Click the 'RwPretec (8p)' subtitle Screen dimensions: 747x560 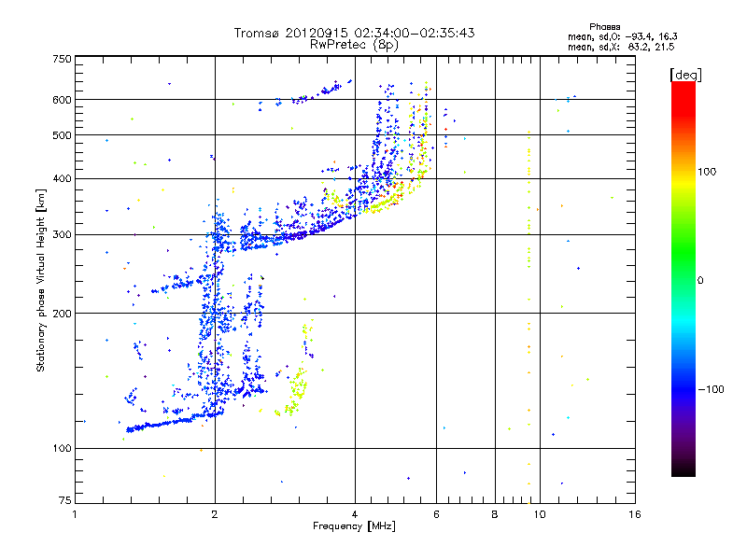pos(354,45)
